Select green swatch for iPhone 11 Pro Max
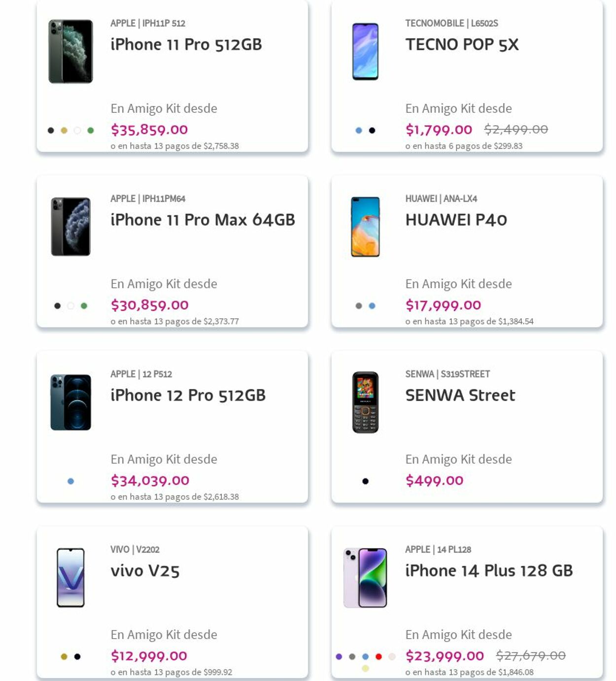Viewport: 616px width, 681px height. pyautogui.click(x=84, y=306)
